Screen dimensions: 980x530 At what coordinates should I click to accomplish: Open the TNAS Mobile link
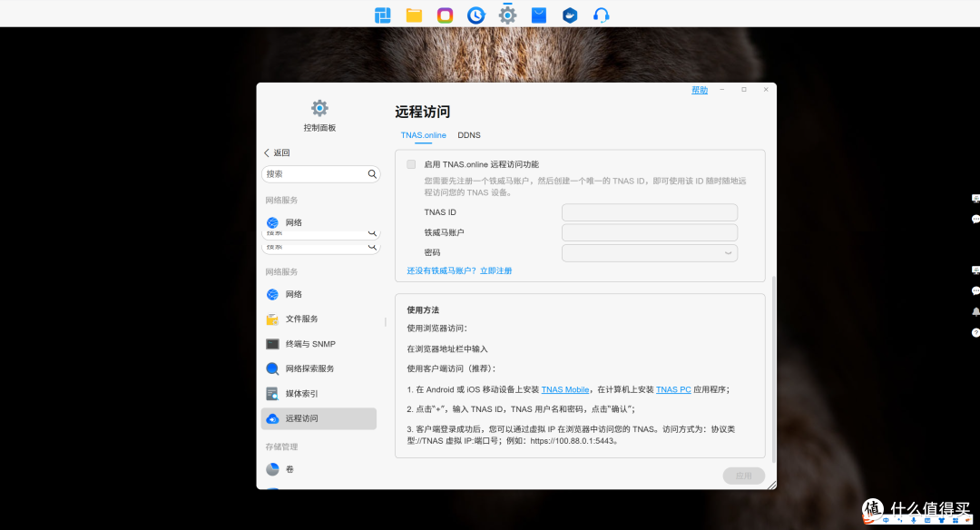pyautogui.click(x=565, y=389)
